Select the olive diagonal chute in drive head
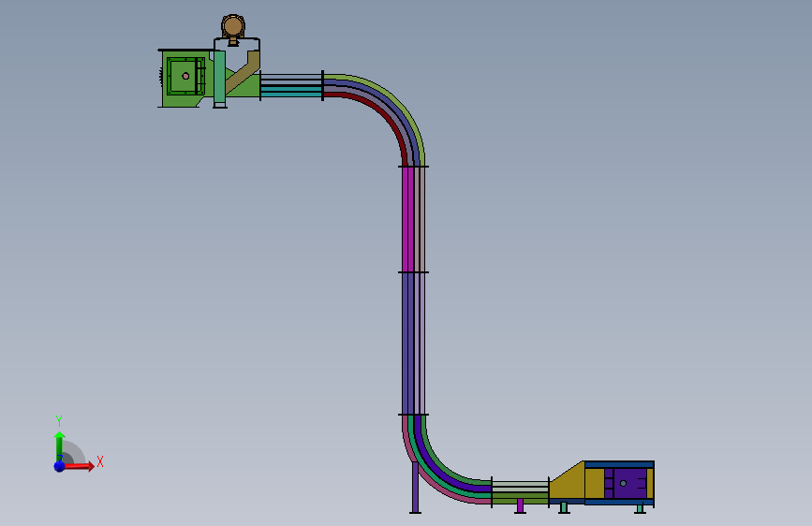Screen dimensions: 812x526 (243, 72)
